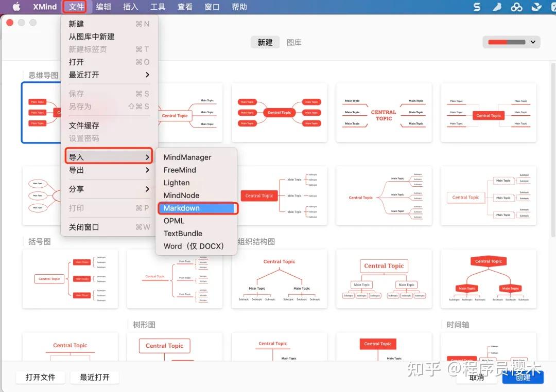Click the cloud sync icon in menu bar
Screen dimensions: 556x392
click(516, 7)
